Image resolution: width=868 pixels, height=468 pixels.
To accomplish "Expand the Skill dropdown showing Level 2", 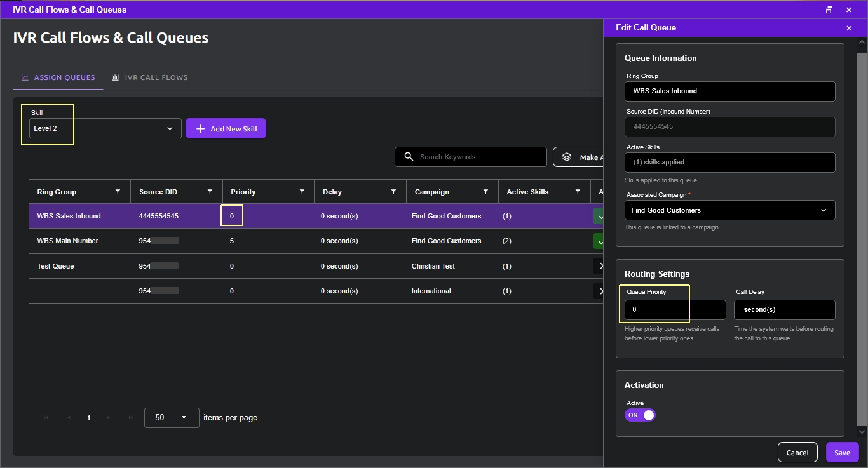I will tap(105, 128).
